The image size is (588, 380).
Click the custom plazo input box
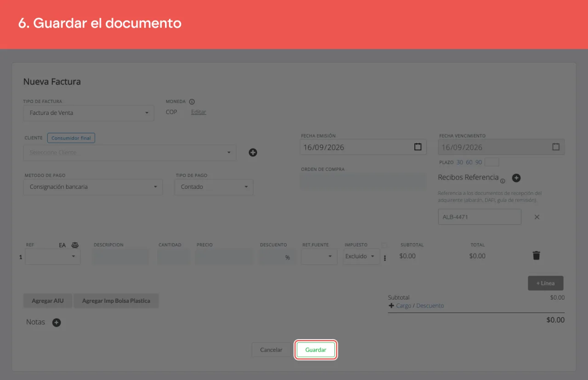tap(492, 162)
